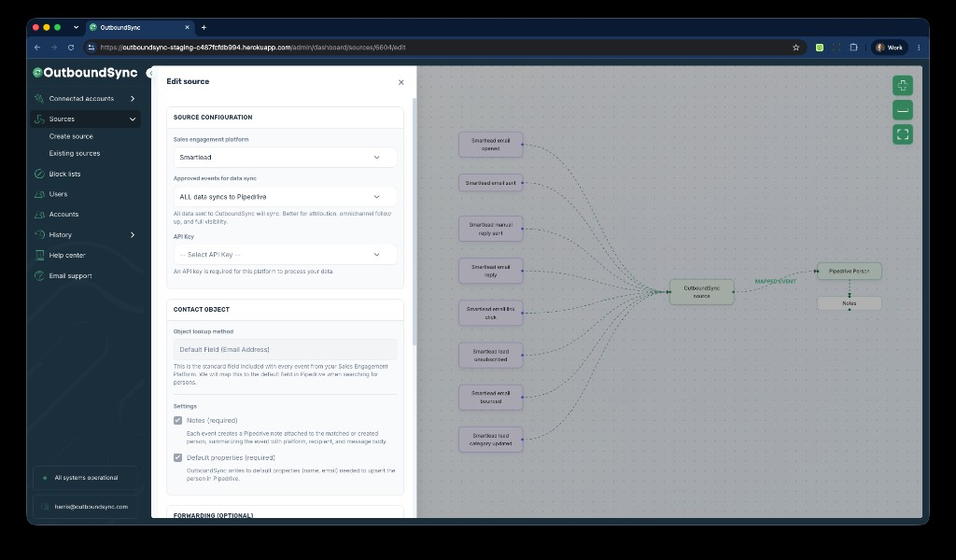Open harris@outboundsync.com account menu
The image size is (956, 560).
click(85, 507)
